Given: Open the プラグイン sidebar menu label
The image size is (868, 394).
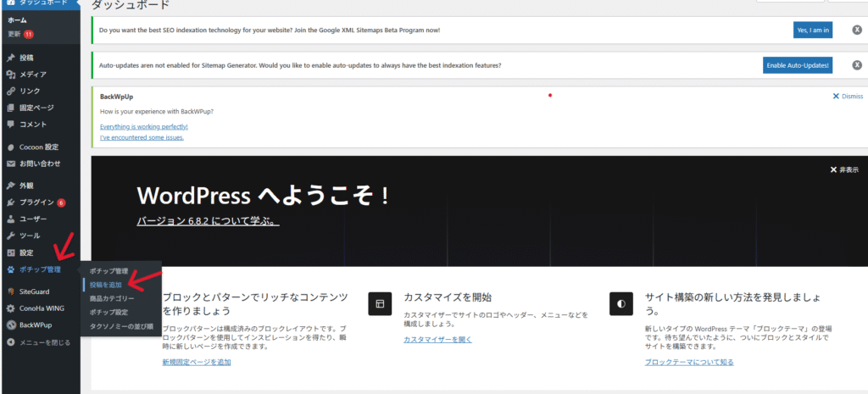Looking at the screenshot, I should click(x=37, y=203).
